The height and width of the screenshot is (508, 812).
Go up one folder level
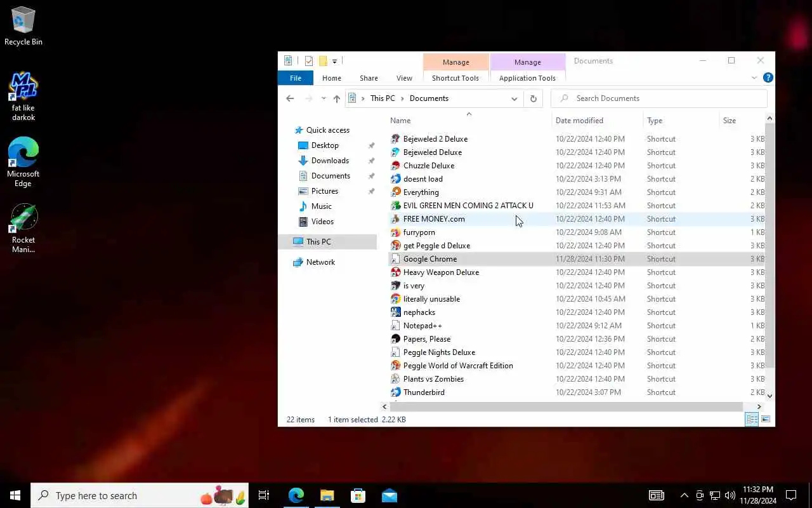tap(337, 98)
